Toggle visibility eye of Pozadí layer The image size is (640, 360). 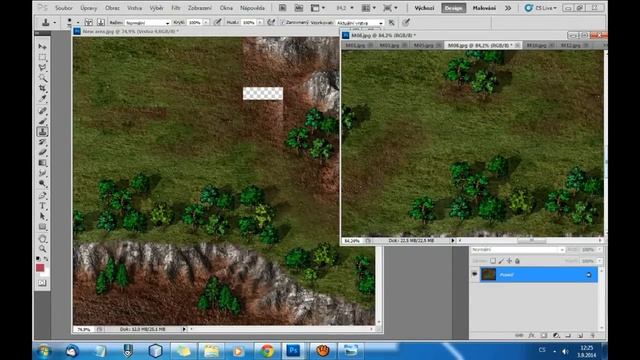pos(474,274)
